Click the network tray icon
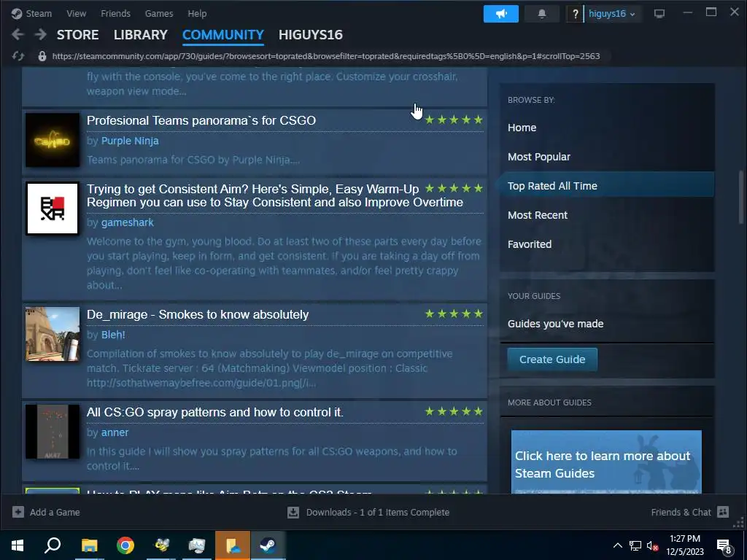Screen dimensions: 747x560 pyautogui.click(x=635, y=545)
